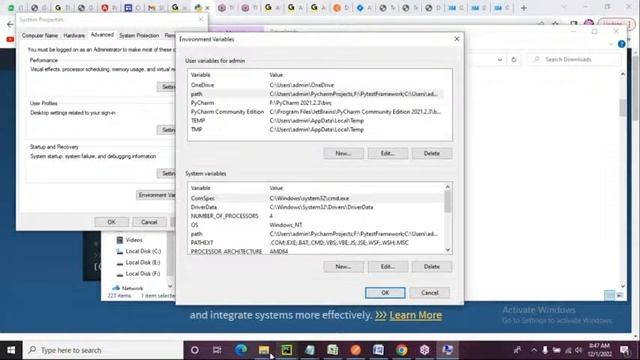
Task: Click Delete under User variables
Action: [432, 153]
